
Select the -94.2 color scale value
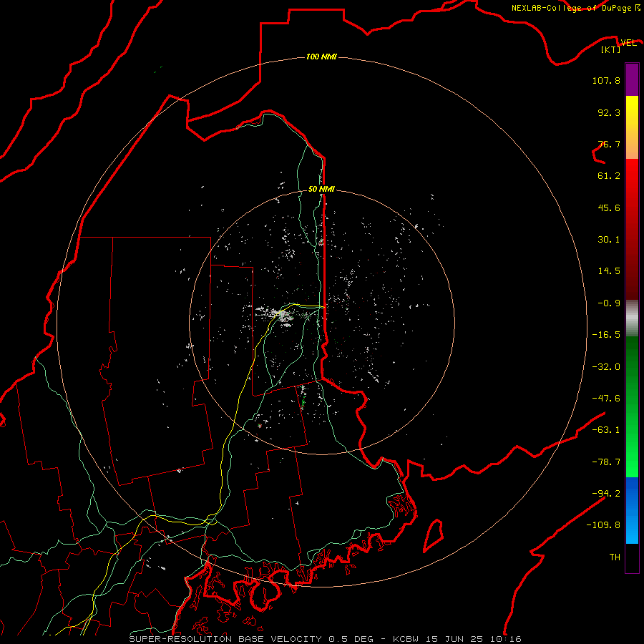coord(606,494)
